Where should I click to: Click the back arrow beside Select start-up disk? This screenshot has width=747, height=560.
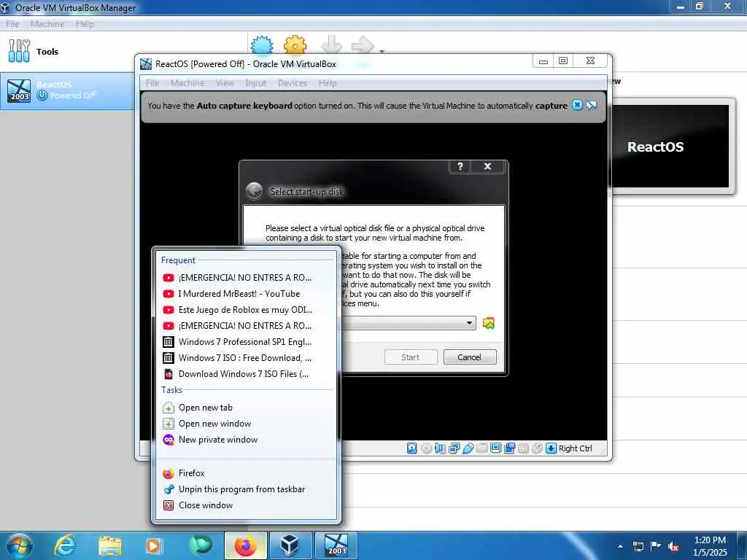pyautogui.click(x=254, y=191)
